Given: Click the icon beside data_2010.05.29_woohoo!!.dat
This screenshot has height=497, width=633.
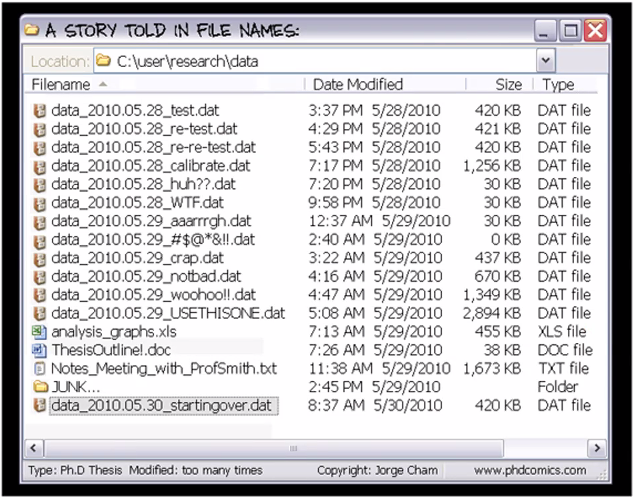Looking at the screenshot, I should click(39, 295).
